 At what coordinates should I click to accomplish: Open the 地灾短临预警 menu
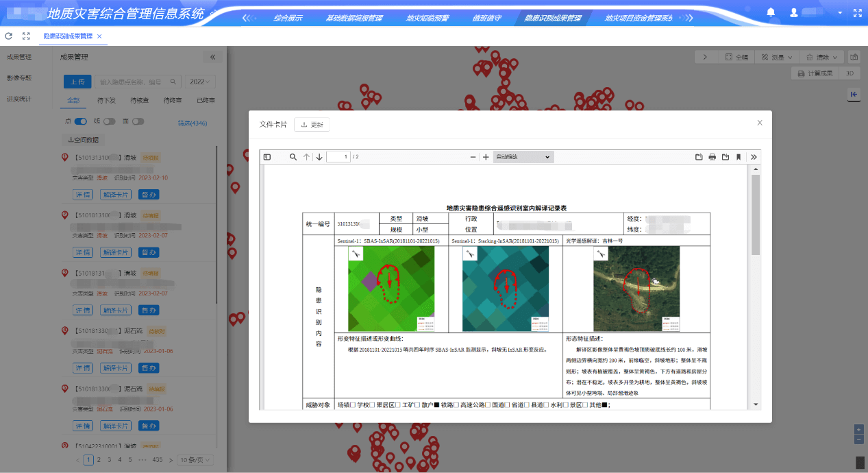pos(427,19)
